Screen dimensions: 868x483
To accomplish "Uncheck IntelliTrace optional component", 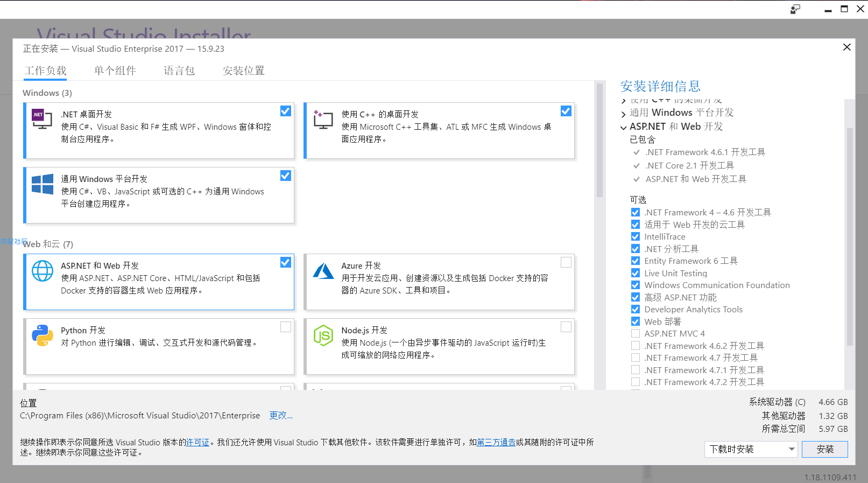I will coord(636,236).
